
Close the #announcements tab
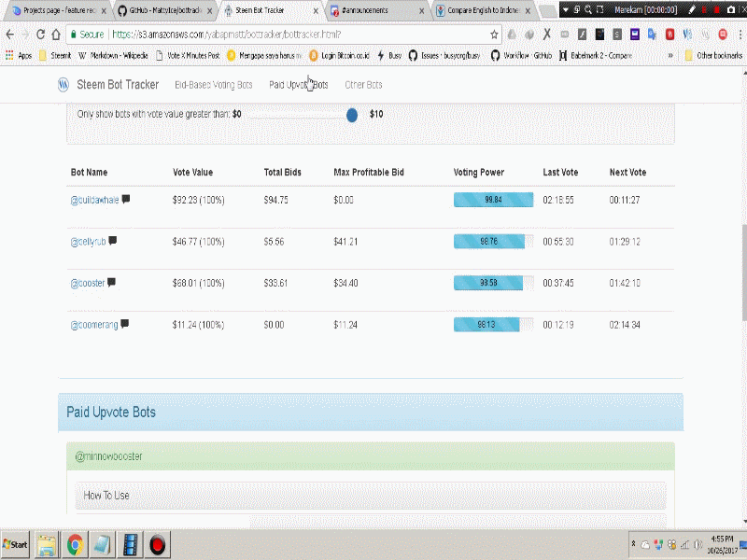[422, 10]
